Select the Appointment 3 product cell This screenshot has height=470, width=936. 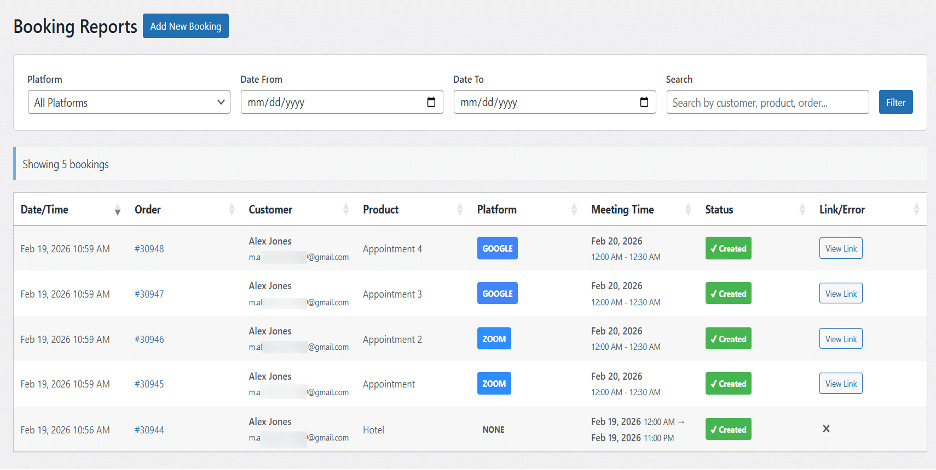point(392,294)
